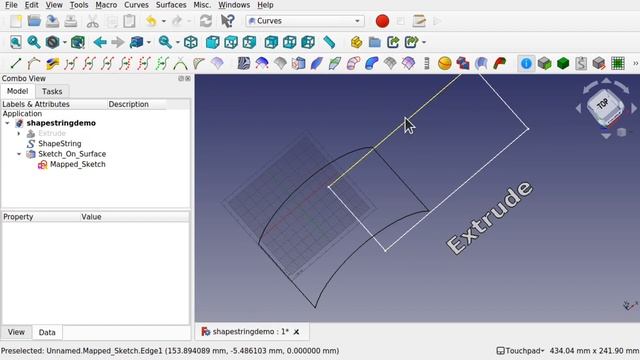Collapse the Sketch_On_Surface tree item
The width and height of the screenshot is (640, 360).
(19, 154)
